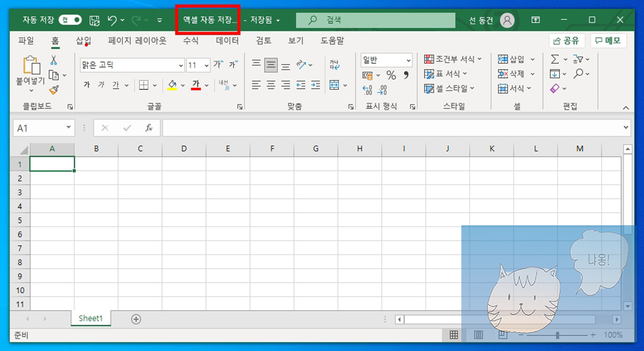This screenshot has width=644, height=351.
Task: Open the 맑은 고딕 font name dropdown
Action: pos(181,66)
